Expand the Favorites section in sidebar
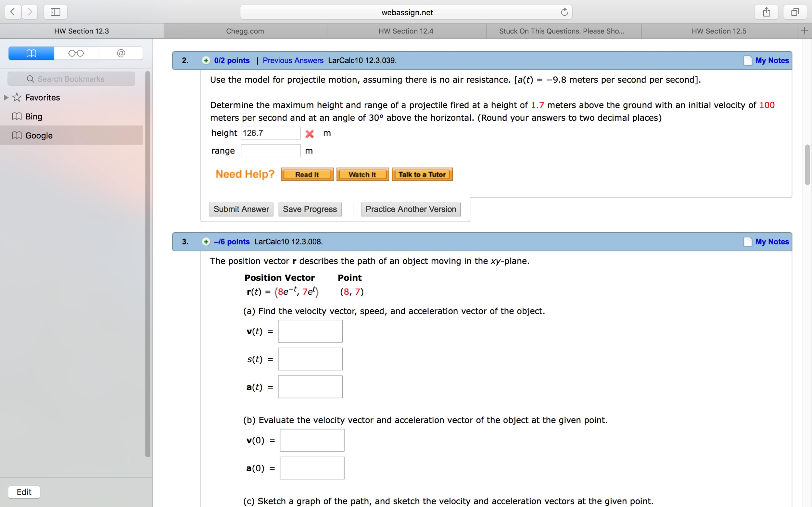The height and width of the screenshot is (507, 812). click(x=6, y=97)
